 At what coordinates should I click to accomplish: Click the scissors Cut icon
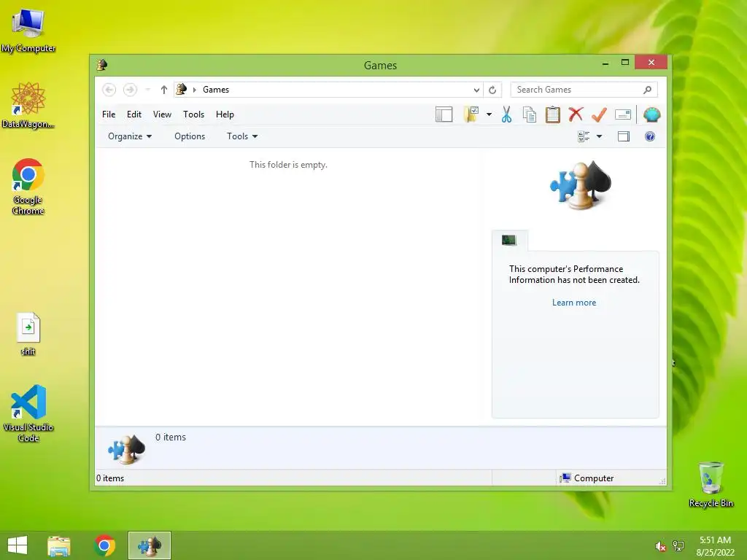point(506,114)
